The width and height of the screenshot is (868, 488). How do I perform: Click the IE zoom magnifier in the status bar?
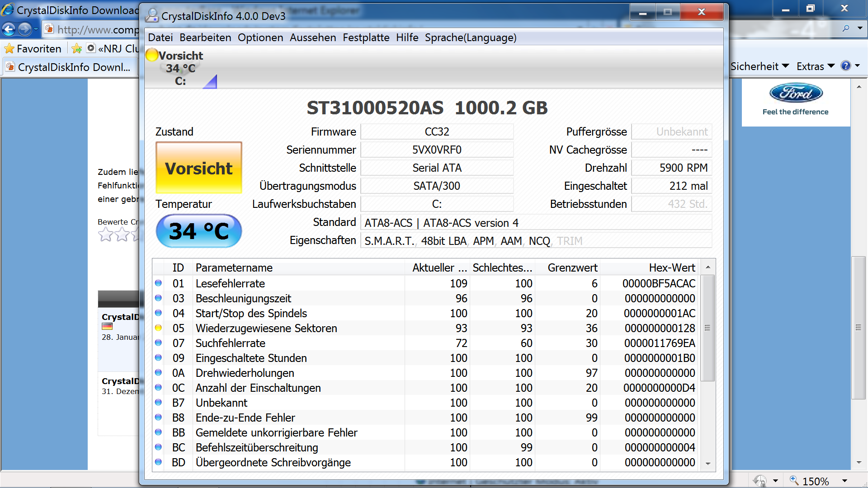coord(794,480)
